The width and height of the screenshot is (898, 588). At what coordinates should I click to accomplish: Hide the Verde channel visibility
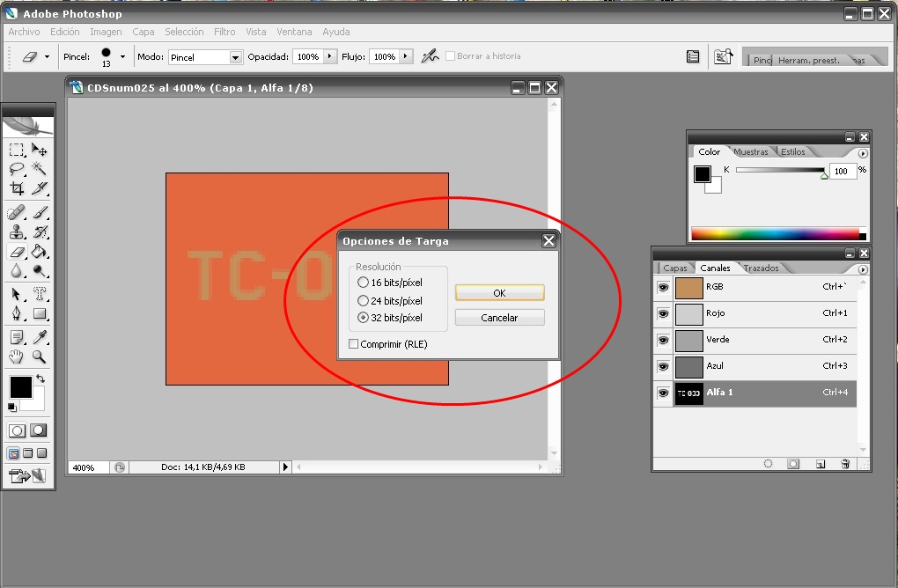point(663,340)
